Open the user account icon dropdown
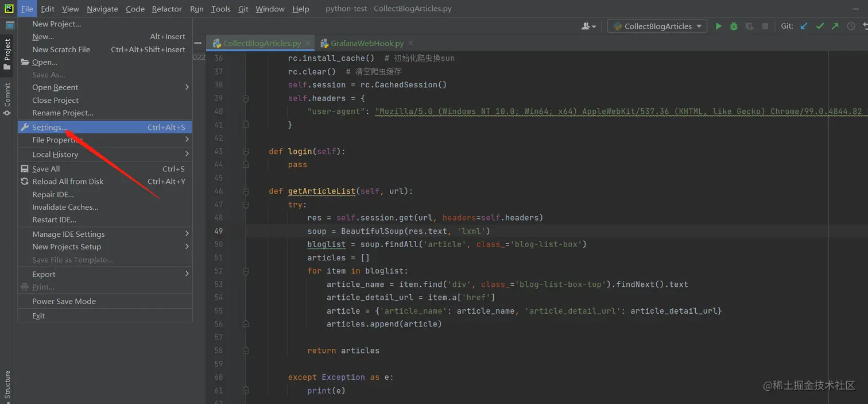 pos(588,26)
